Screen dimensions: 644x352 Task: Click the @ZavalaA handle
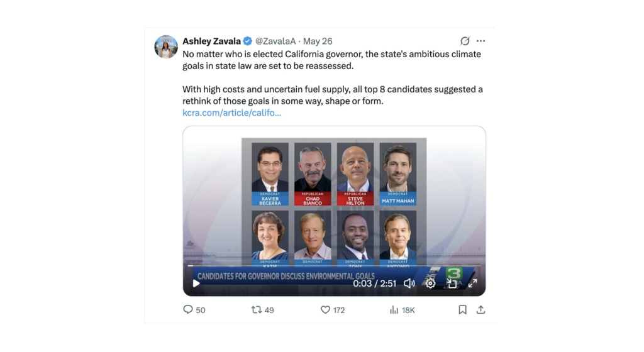click(275, 41)
